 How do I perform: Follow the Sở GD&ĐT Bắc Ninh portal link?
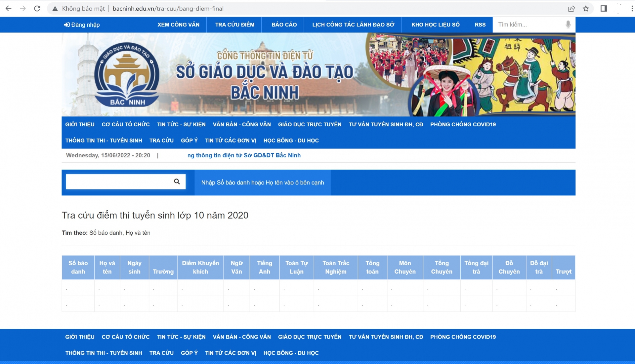point(244,155)
